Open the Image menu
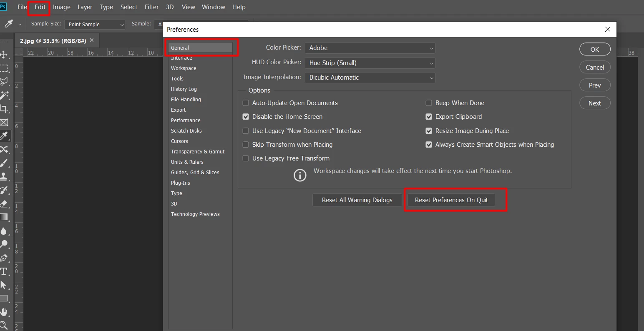Screen dimensions: 644x331 click(x=62, y=7)
